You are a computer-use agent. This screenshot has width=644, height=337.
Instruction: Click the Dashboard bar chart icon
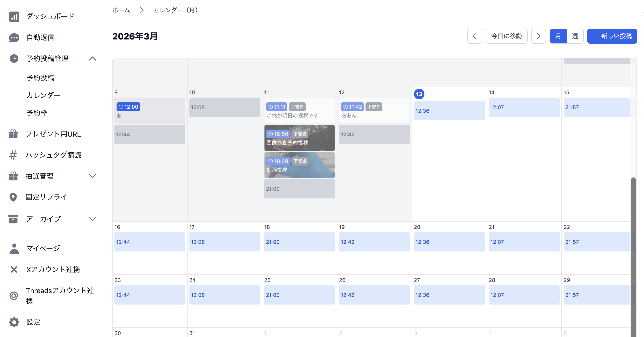[x=14, y=16]
